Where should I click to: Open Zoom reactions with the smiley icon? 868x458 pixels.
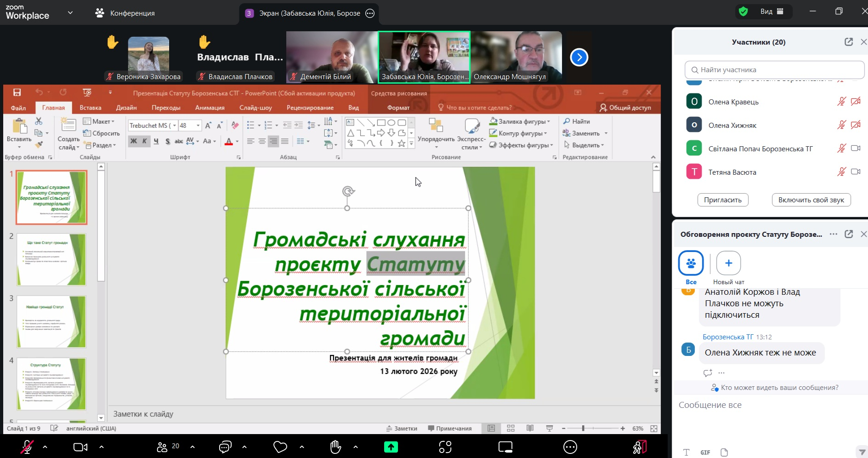(279, 446)
